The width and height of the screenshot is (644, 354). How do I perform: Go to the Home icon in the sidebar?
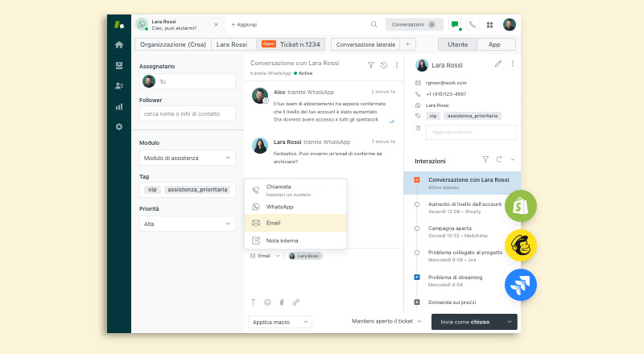[119, 45]
